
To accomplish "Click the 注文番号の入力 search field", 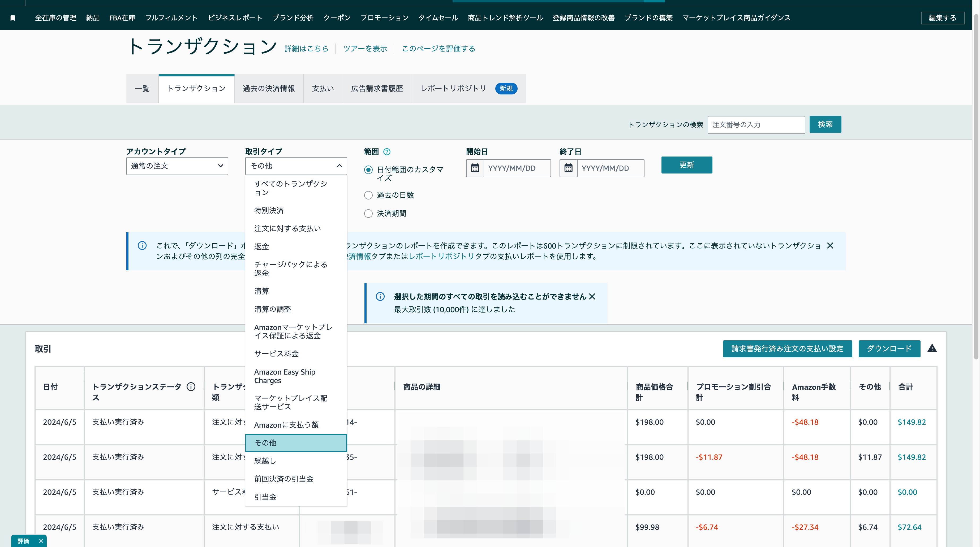I will (756, 125).
